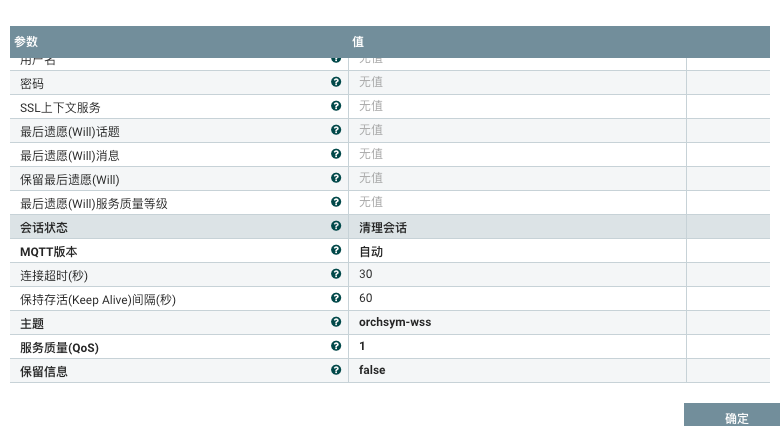Image resolution: width=780 pixels, height=426 pixels.
Task: Click help icon for 保持存活(Keep Alive)间隔
Action: coord(336,298)
